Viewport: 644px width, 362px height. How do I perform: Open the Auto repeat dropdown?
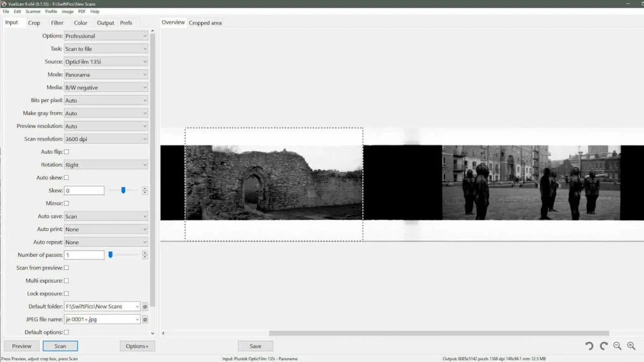(106, 242)
